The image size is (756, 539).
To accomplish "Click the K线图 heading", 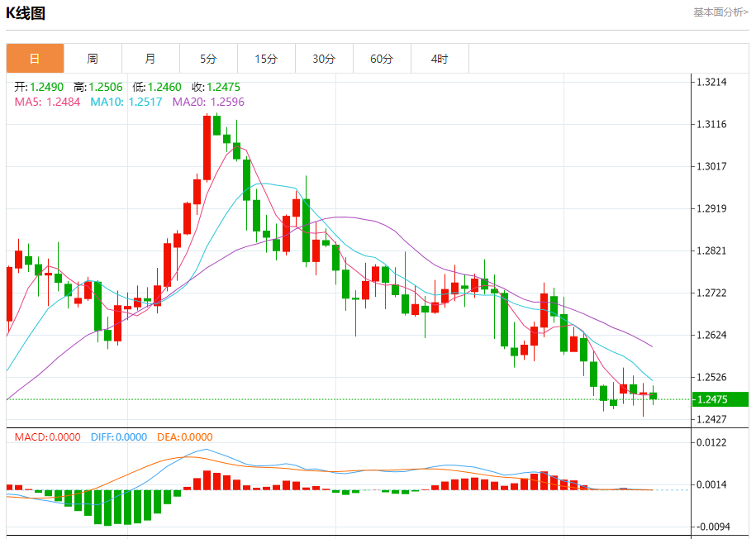I will 26,13.
